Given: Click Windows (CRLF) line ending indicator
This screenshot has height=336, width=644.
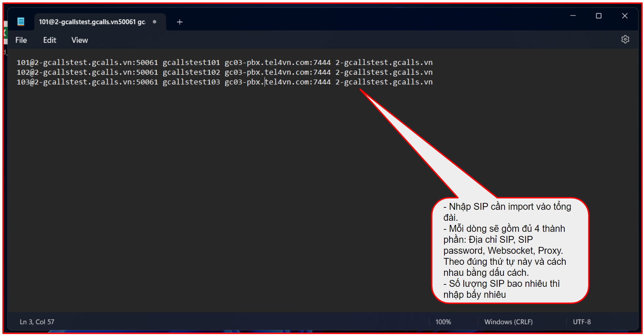Looking at the screenshot, I should [x=508, y=322].
